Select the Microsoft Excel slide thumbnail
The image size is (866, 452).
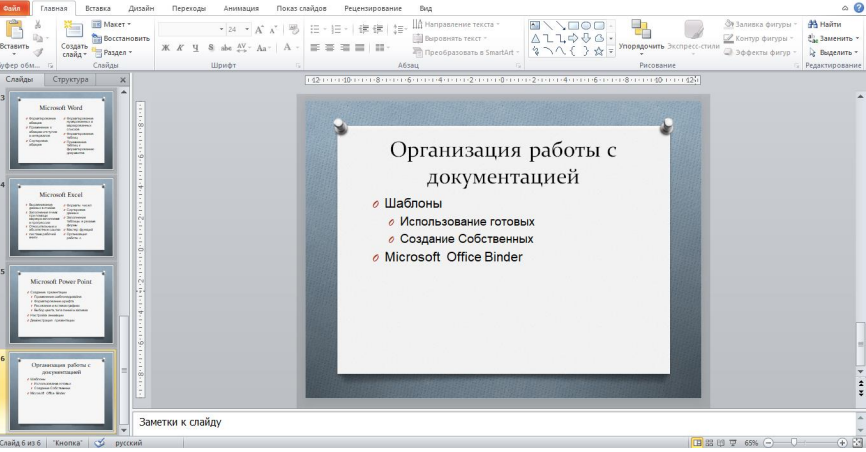pos(61,217)
